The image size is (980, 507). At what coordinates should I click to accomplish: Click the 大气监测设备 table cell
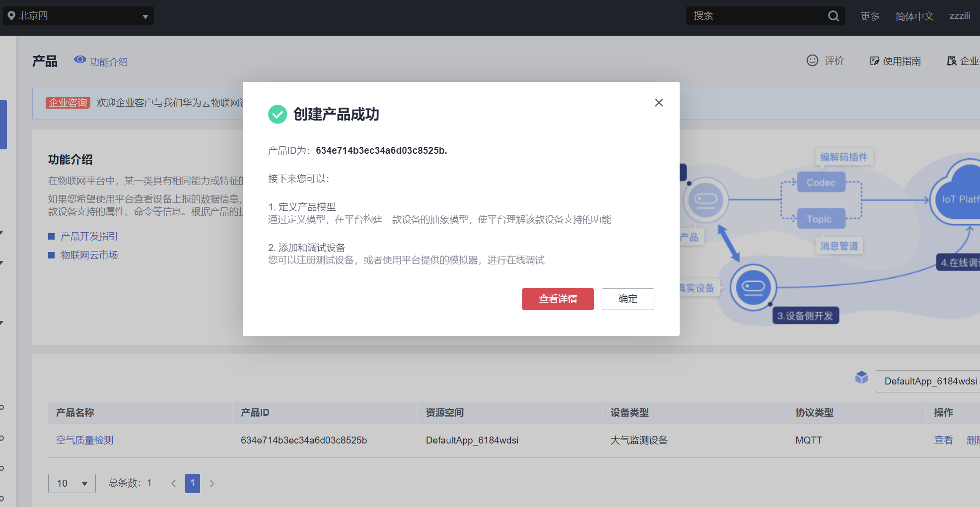click(x=639, y=440)
